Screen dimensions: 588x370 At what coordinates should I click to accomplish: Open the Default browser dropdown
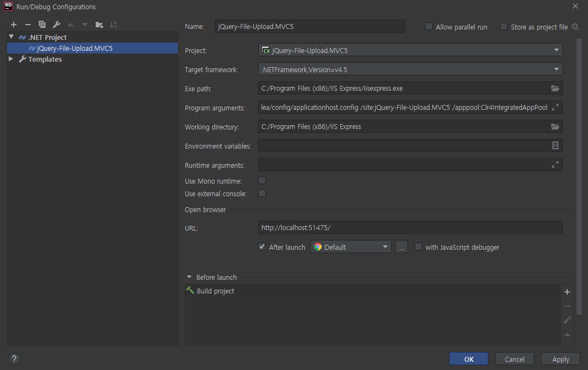(351, 247)
